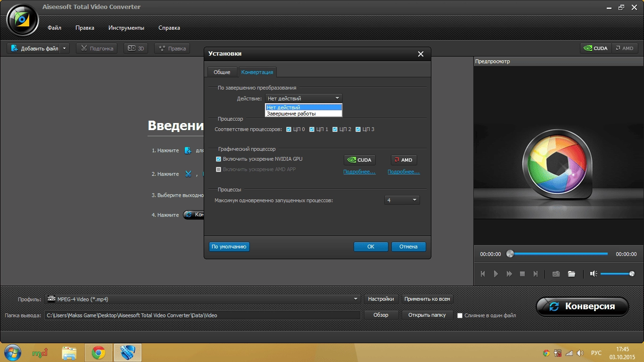This screenshot has height=362, width=644.
Task: Open the Файл menu
Action: [54, 28]
